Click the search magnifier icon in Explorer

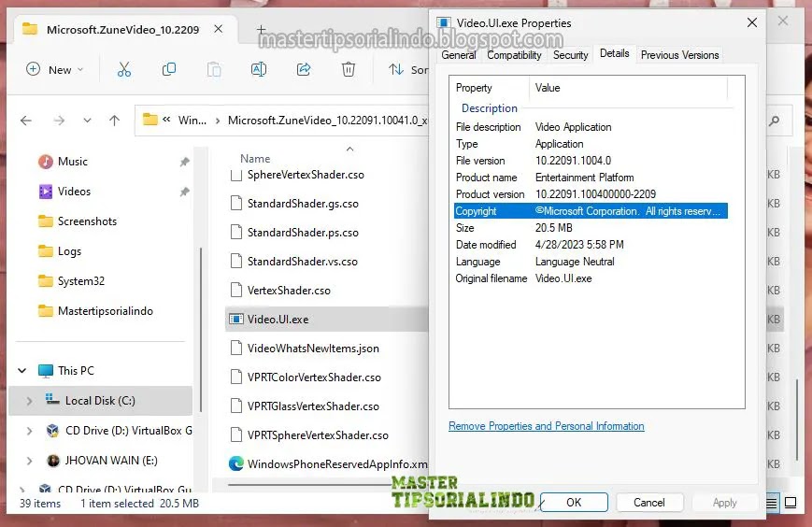(x=775, y=121)
